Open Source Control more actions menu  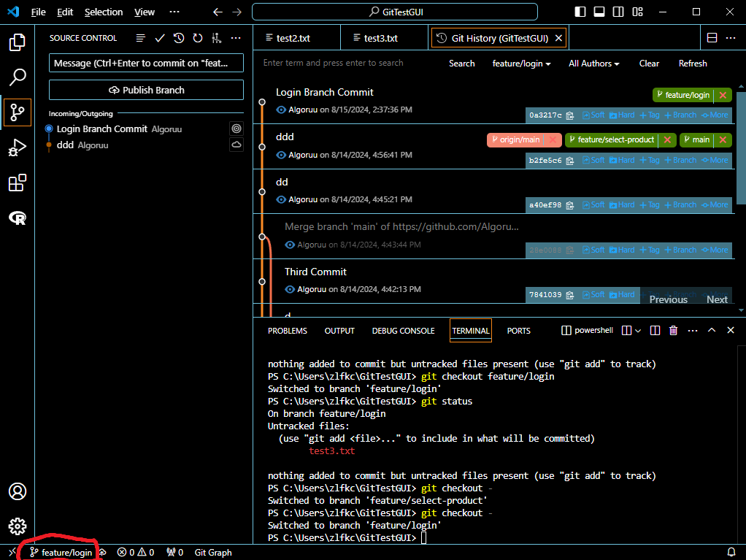coord(236,38)
